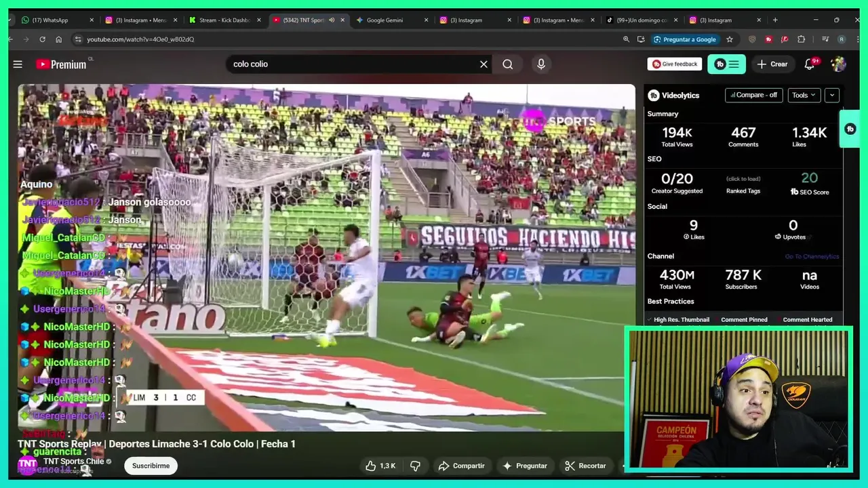View site information icon in address bar
This screenshot has height=488, width=868.
[x=77, y=39]
